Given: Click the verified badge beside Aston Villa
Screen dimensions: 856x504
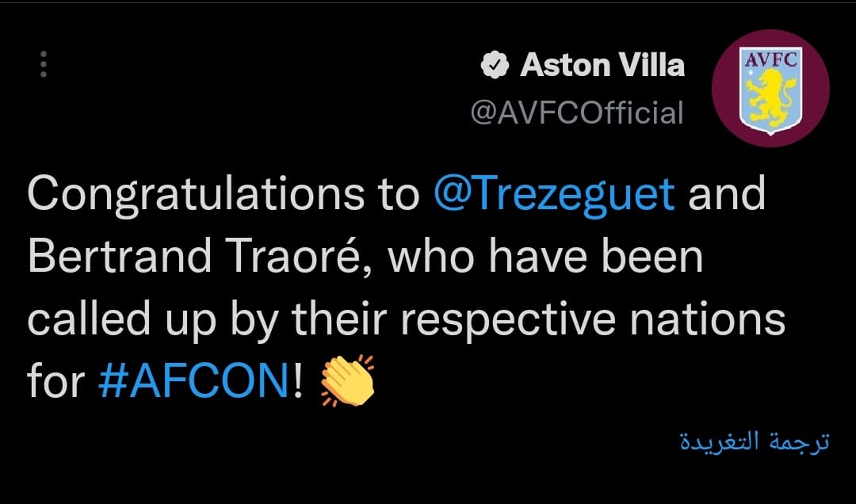Looking at the screenshot, I should 495,66.
